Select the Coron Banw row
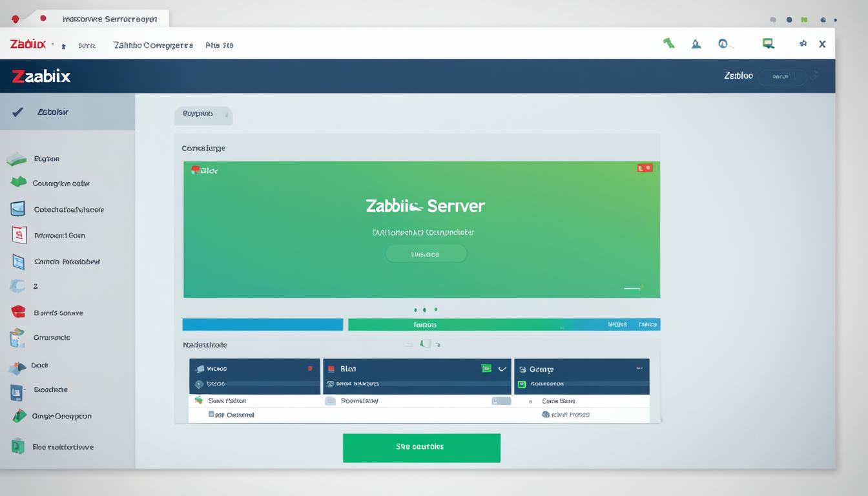The width and height of the screenshot is (868, 496). tap(582, 401)
